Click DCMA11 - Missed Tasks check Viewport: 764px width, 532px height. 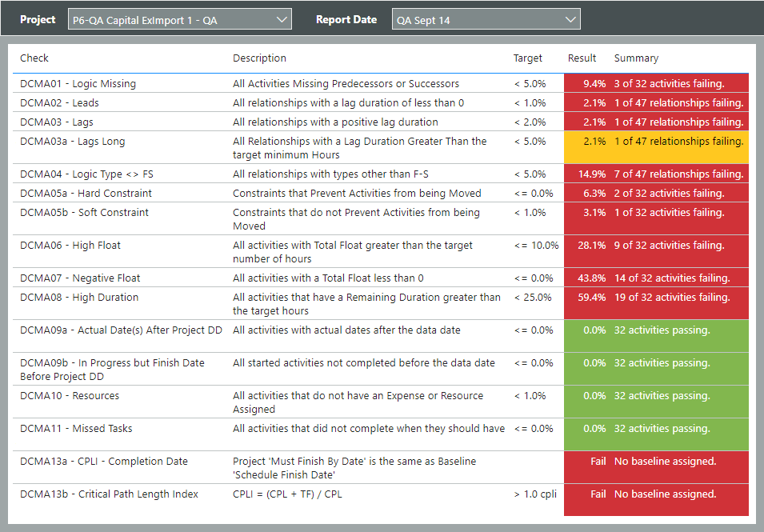click(76, 429)
